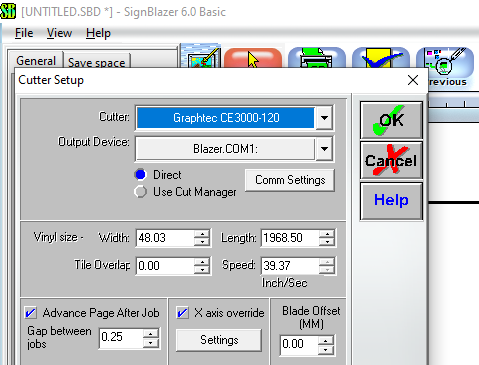The height and width of the screenshot is (365, 479).
Task: Switch to the General tab
Action: pyautogui.click(x=36, y=61)
